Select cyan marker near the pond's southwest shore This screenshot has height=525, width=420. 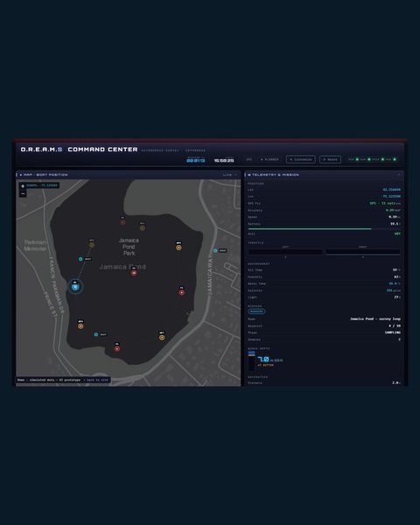point(96,334)
